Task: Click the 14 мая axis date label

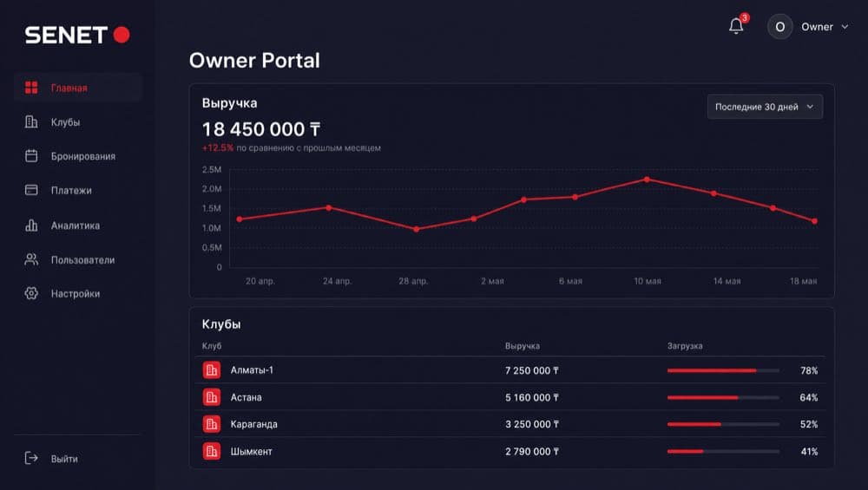Action: pyautogui.click(x=727, y=281)
